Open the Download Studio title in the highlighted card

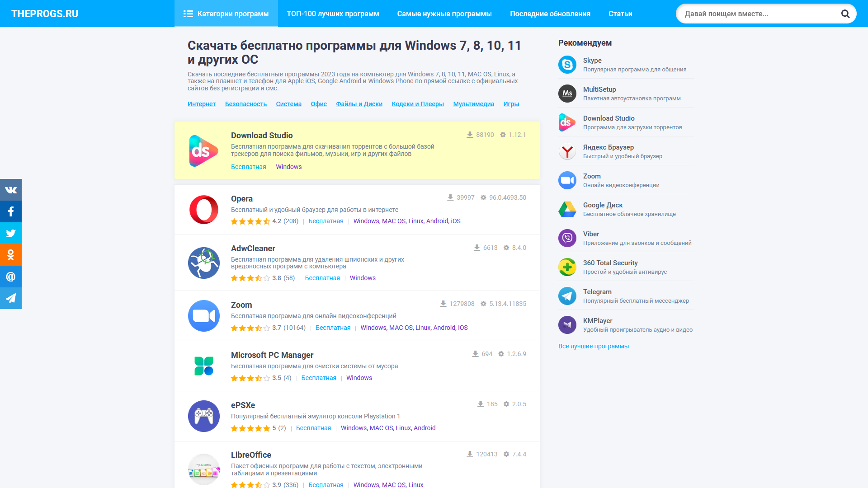click(x=262, y=136)
